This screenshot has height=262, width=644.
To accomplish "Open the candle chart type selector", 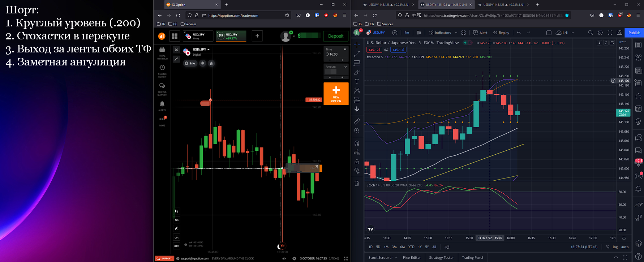I will [x=419, y=33].
